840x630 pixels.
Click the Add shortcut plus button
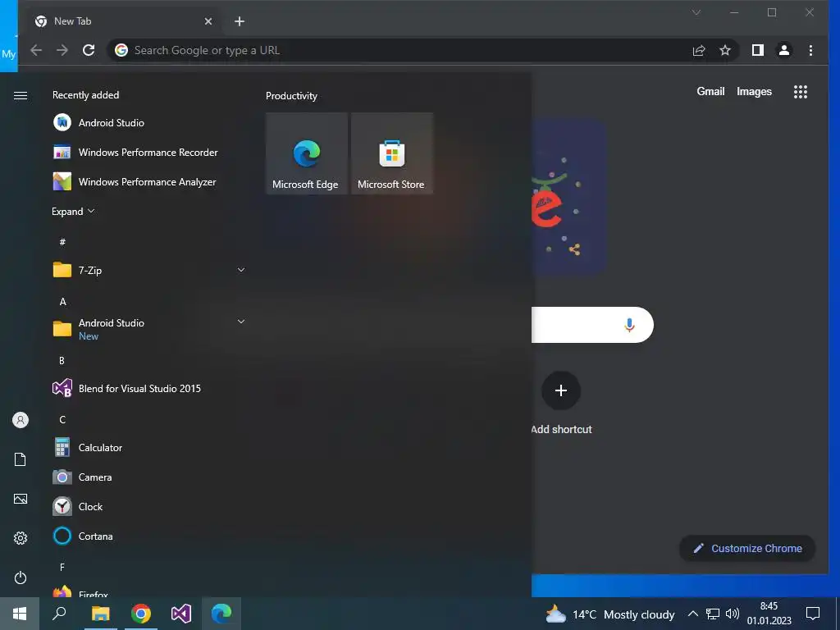(561, 390)
